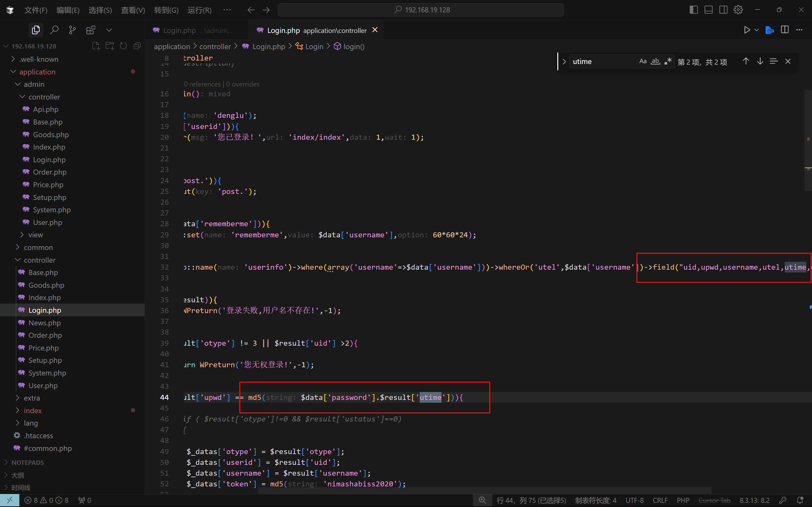
Task: Open the Extensions view icon
Action: [91, 30]
